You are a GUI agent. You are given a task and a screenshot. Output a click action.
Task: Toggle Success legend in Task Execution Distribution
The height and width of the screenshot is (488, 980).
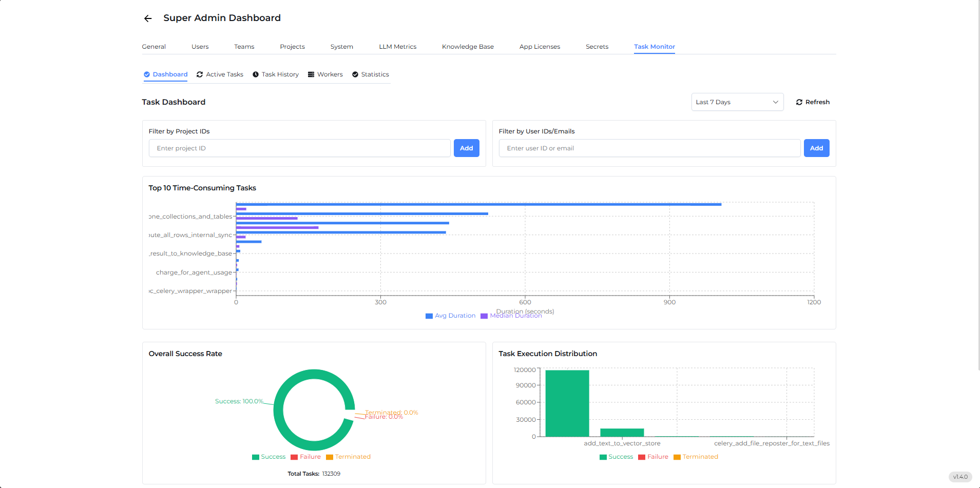(x=617, y=457)
